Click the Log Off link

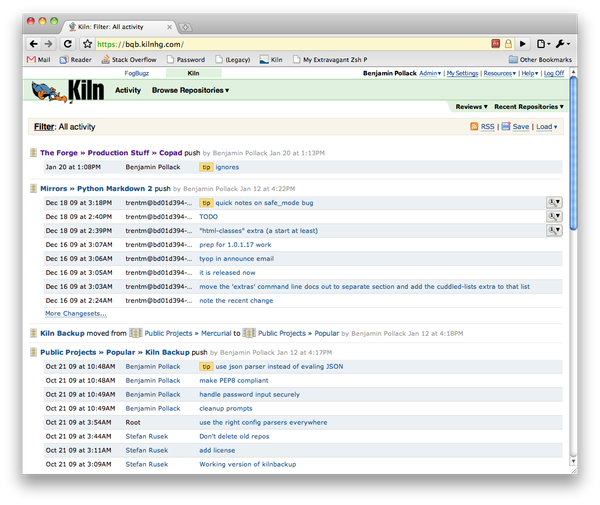coord(554,73)
